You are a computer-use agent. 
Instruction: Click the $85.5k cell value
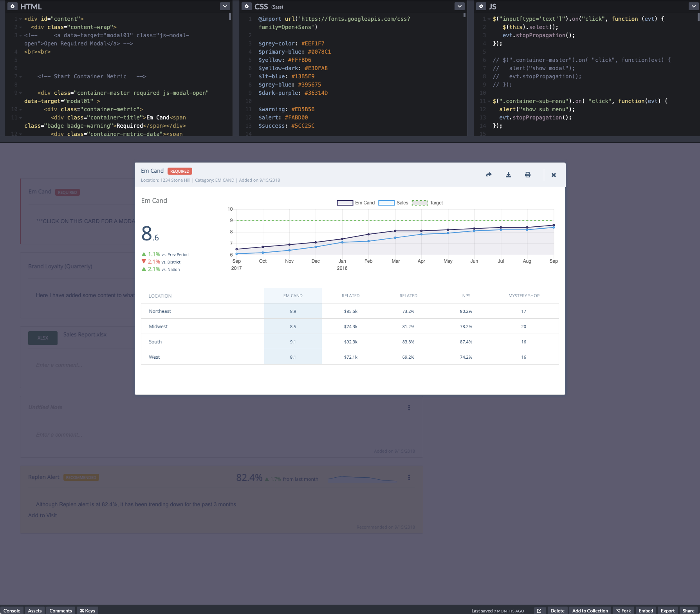click(x=351, y=311)
